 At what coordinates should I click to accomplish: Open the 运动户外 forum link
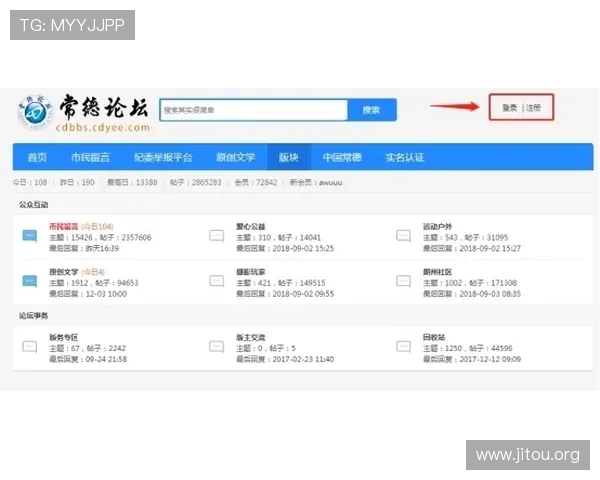(437, 227)
